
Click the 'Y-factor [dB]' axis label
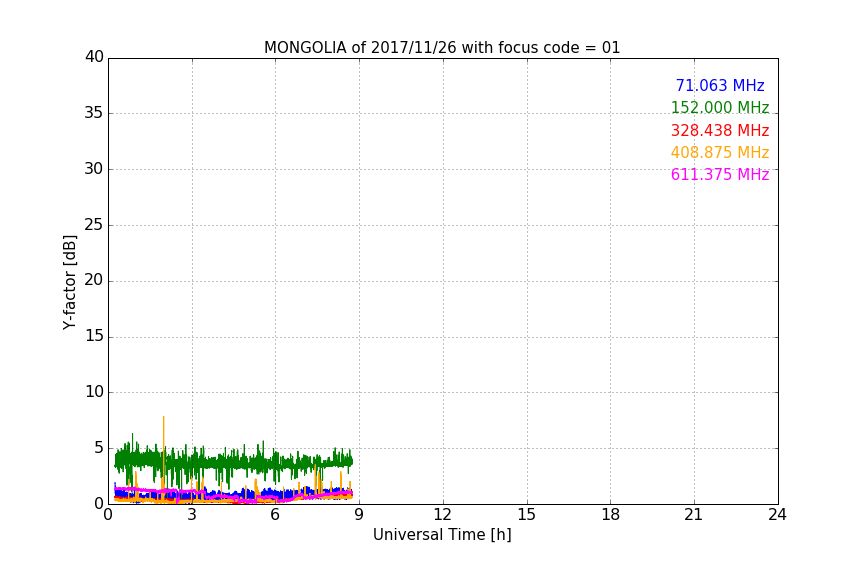click(x=69, y=282)
